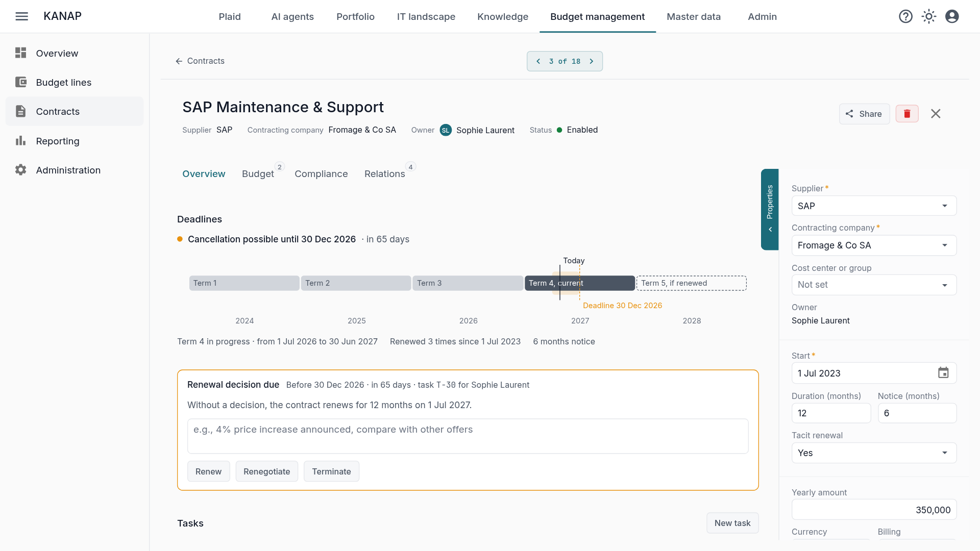Click the Share button

864,114
